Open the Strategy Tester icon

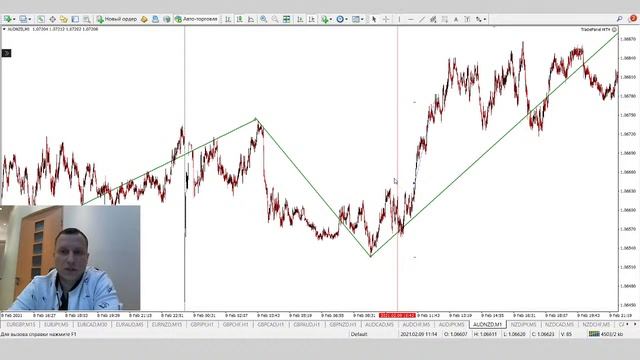(87, 19)
